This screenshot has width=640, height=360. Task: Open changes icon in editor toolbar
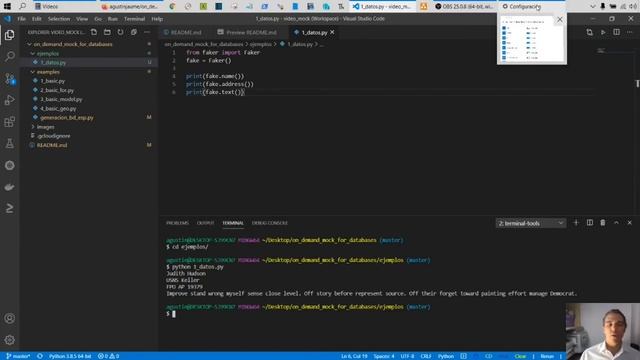coord(589,32)
